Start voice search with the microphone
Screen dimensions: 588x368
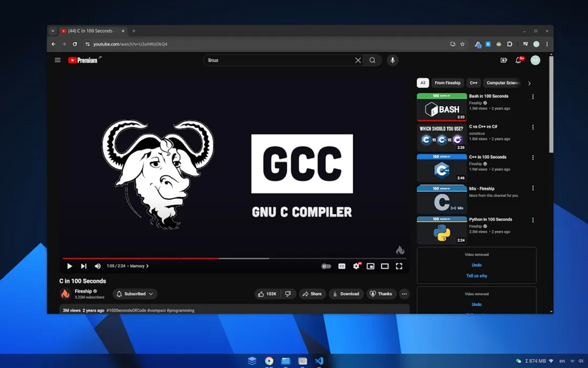click(392, 60)
